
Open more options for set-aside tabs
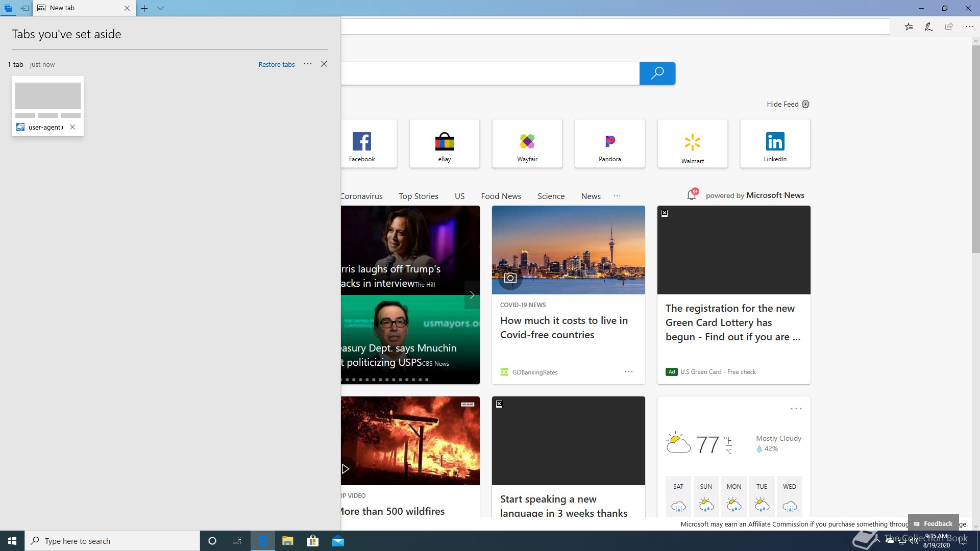coord(308,64)
